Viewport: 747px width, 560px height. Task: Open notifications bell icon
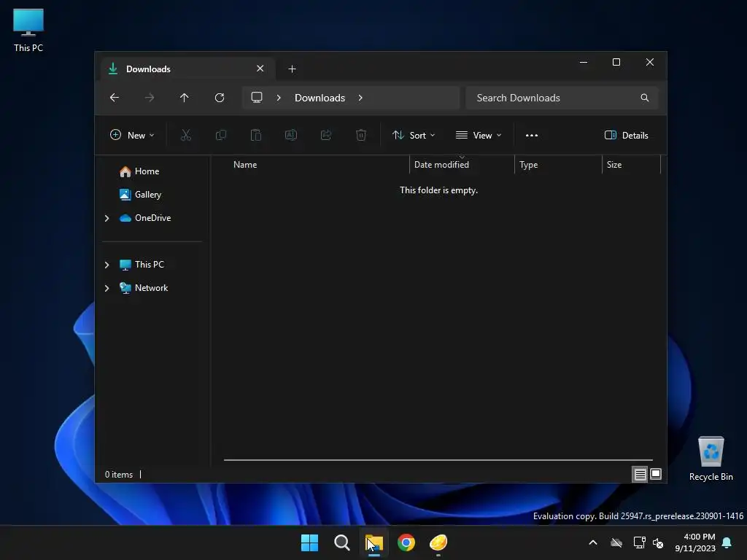coord(727,542)
